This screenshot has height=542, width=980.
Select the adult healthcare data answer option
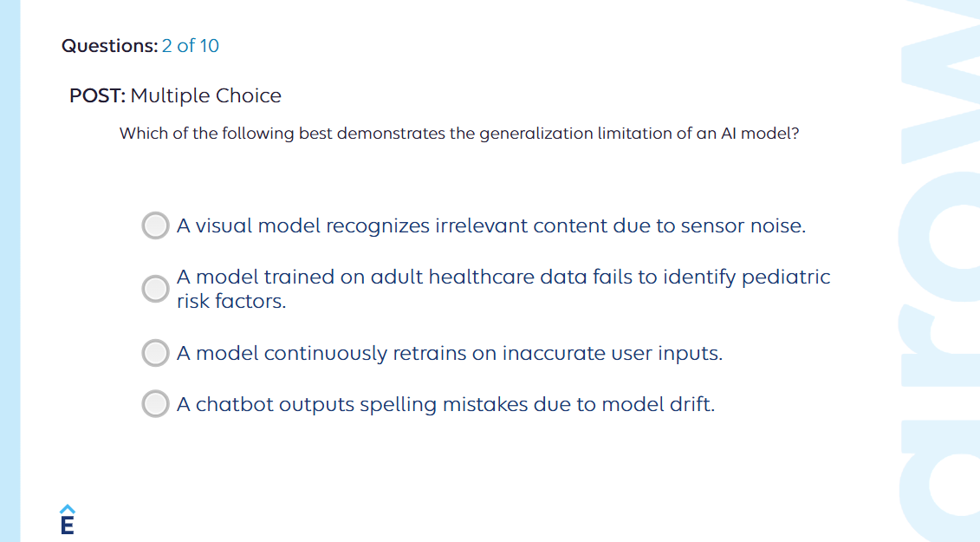[x=154, y=289]
